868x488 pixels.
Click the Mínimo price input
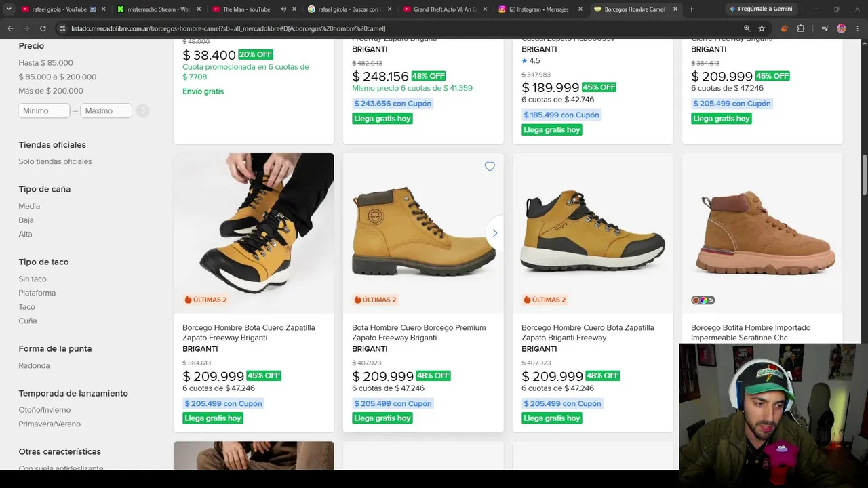44,110
